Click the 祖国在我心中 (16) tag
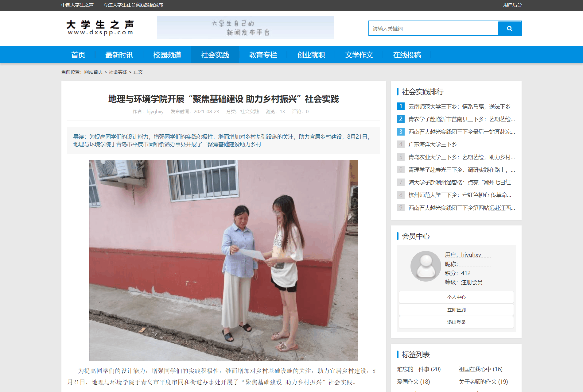583x392 pixels. click(x=480, y=369)
